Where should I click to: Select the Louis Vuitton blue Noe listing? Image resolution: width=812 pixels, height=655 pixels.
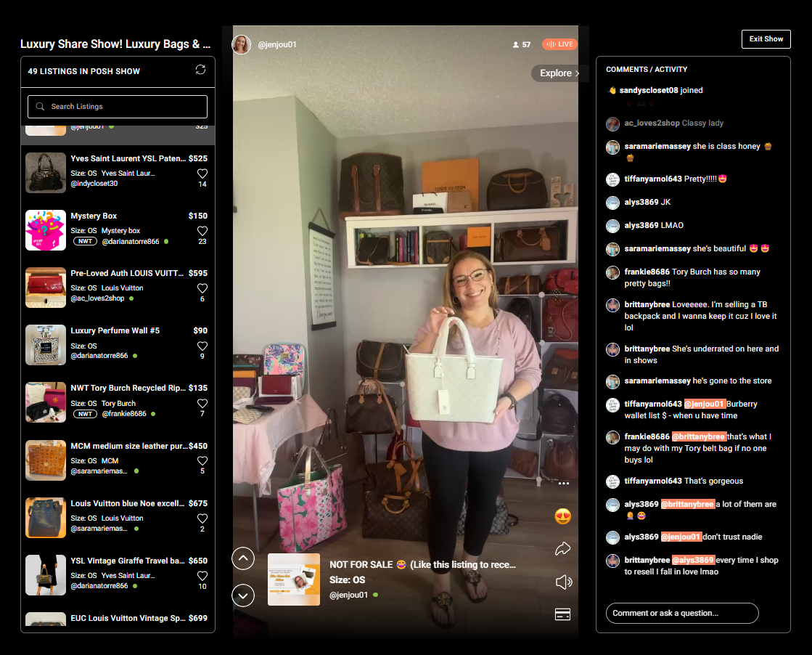[x=127, y=503]
